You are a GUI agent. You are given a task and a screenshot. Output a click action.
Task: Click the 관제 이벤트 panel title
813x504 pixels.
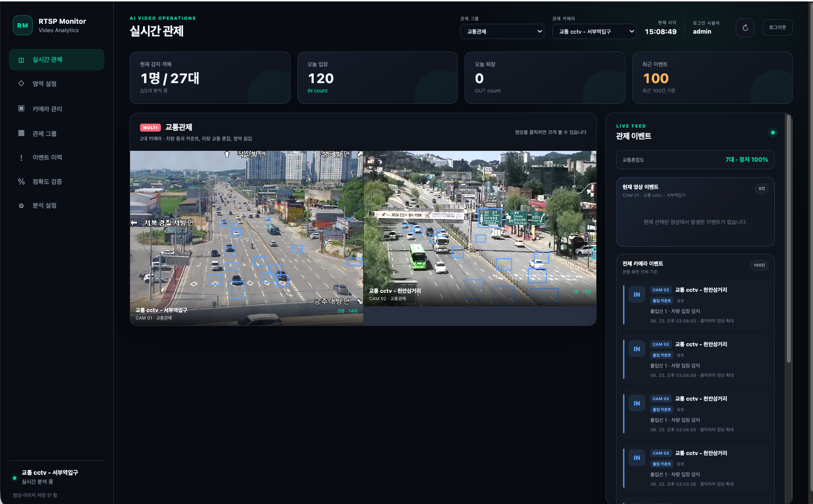coord(633,136)
